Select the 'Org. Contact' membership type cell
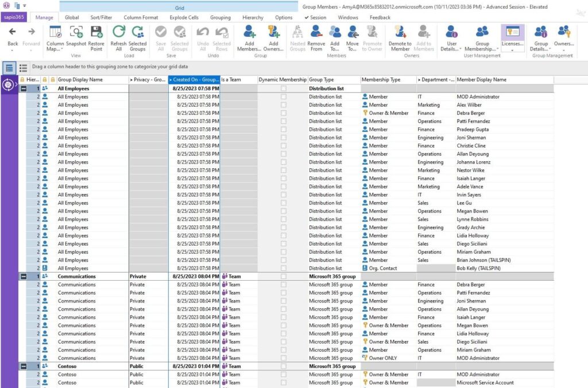Viewport: 588px width, 388px height. coord(388,269)
